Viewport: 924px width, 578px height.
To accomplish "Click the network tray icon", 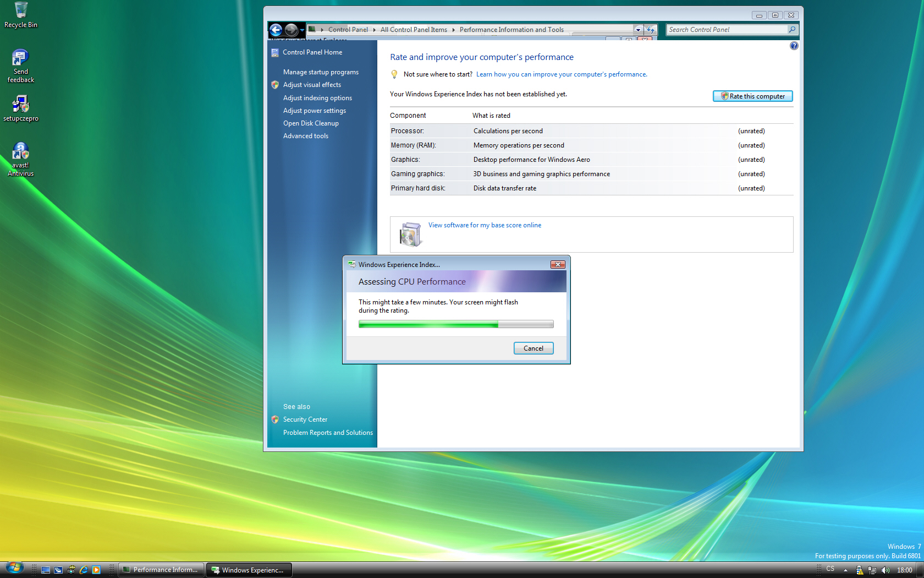I will coord(872,570).
